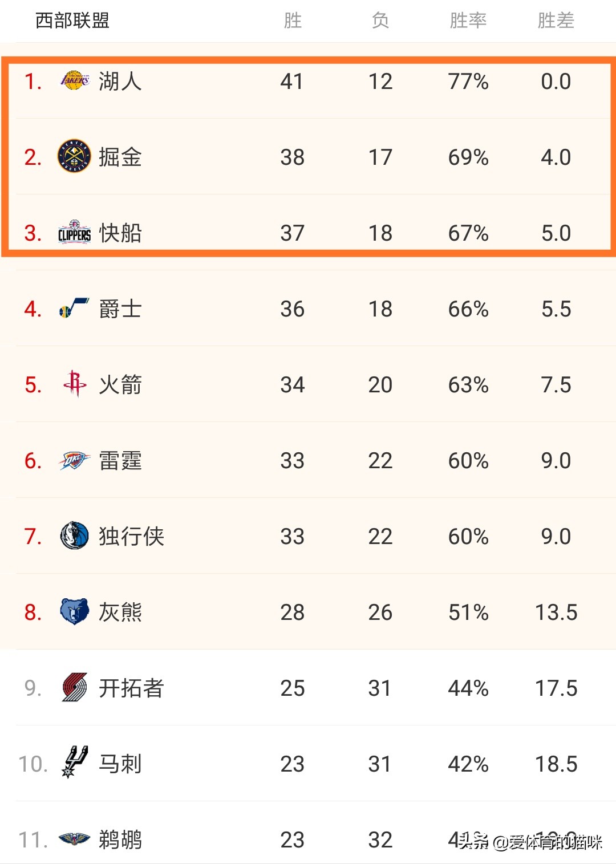Click the Trail Blazers logo

coord(74,688)
